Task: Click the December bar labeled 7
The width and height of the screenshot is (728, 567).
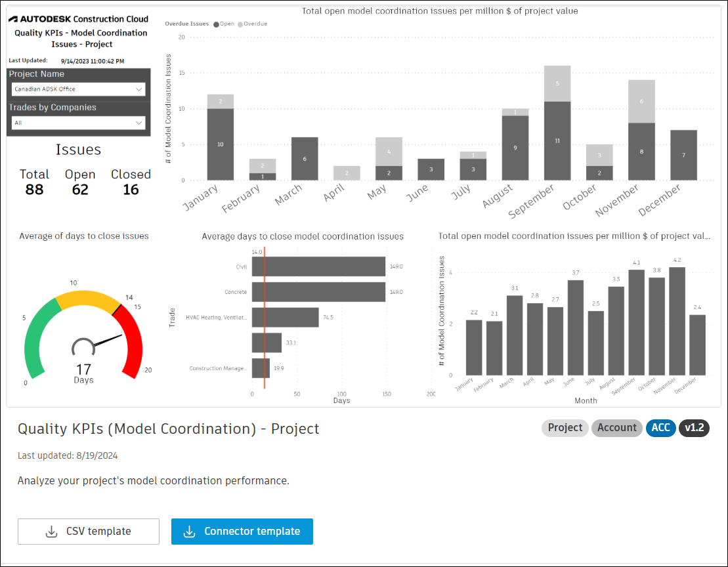Action: [x=683, y=155]
